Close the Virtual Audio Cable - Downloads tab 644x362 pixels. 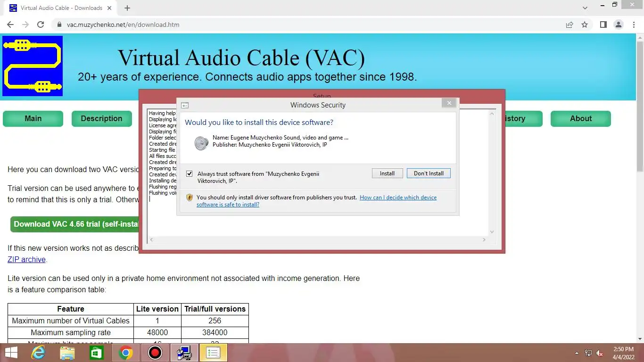(109, 8)
